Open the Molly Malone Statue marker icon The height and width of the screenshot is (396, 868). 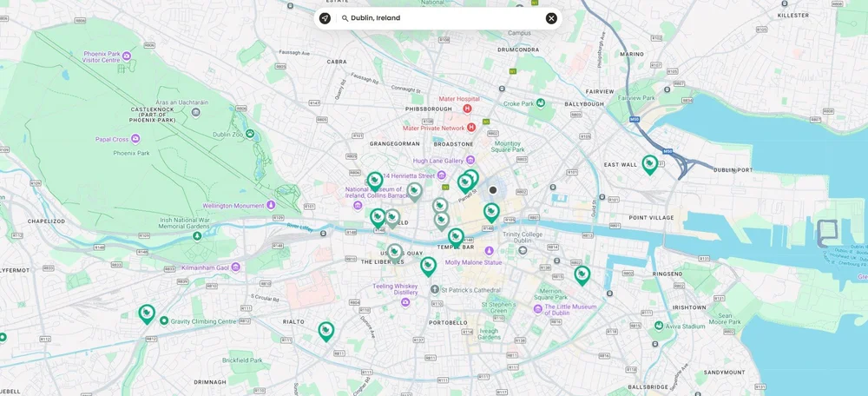489,251
